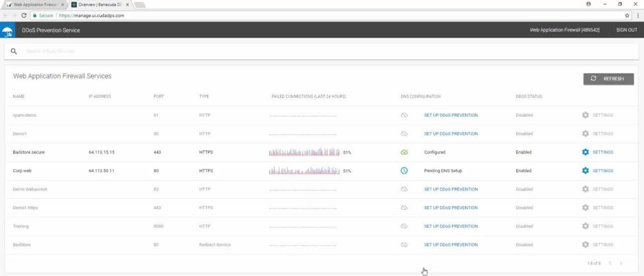
Task: Click the service name Badstore.secure
Action: (29, 152)
